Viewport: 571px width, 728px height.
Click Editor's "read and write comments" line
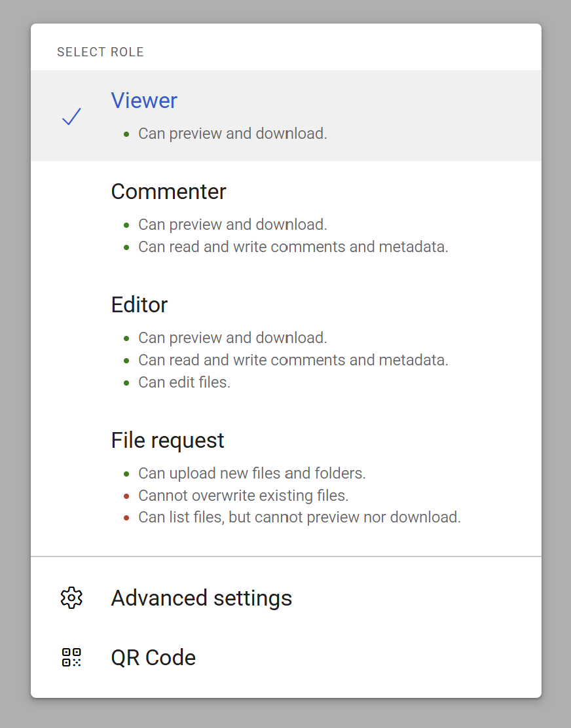coord(293,360)
